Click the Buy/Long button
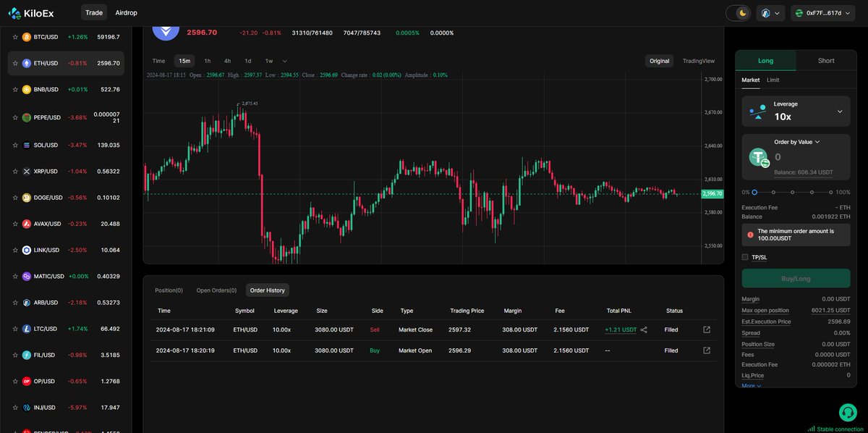868x433 pixels. [796, 278]
